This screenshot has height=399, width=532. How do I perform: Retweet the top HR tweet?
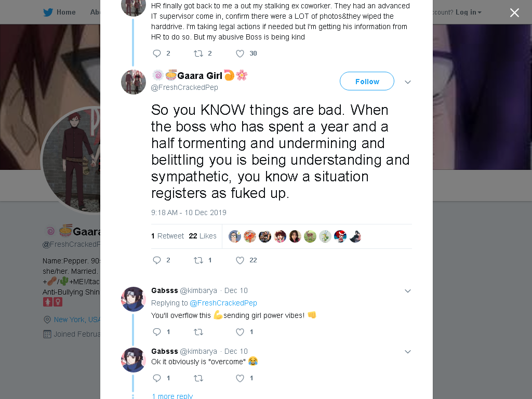click(x=198, y=54)
